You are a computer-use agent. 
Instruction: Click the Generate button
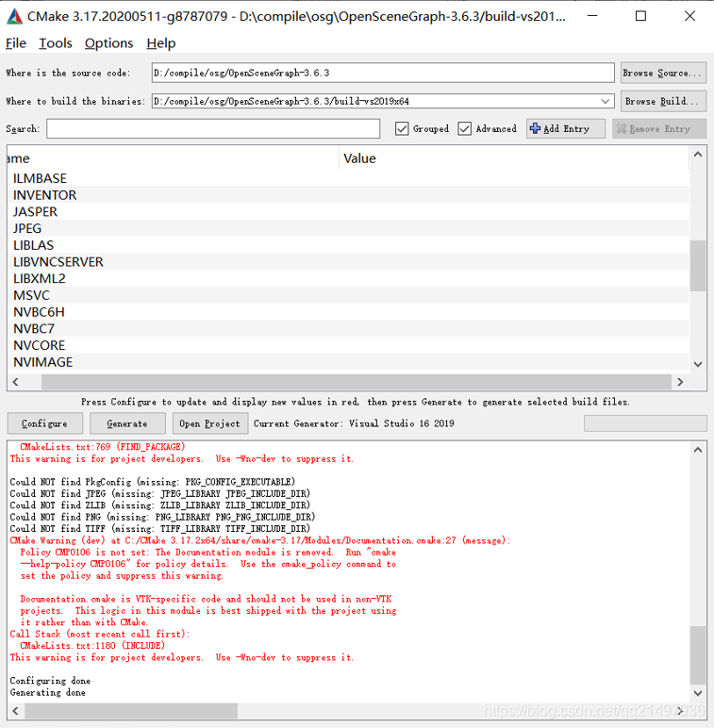[x=127, y=423]
